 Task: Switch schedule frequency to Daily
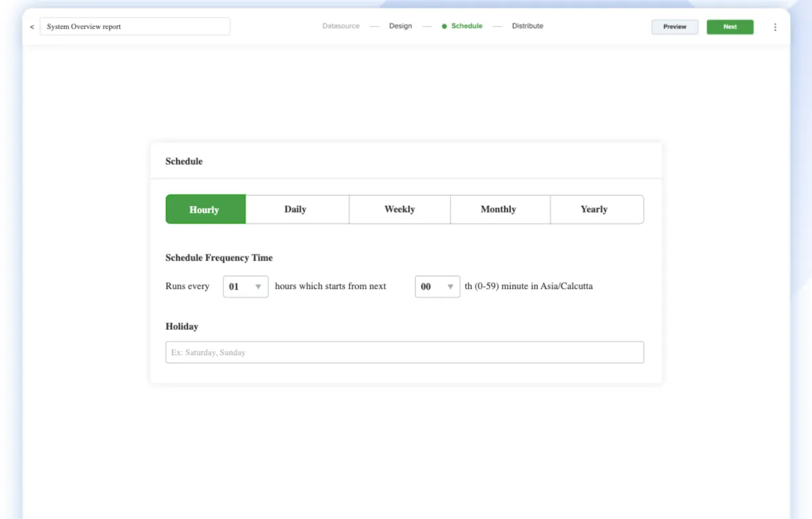296,210
